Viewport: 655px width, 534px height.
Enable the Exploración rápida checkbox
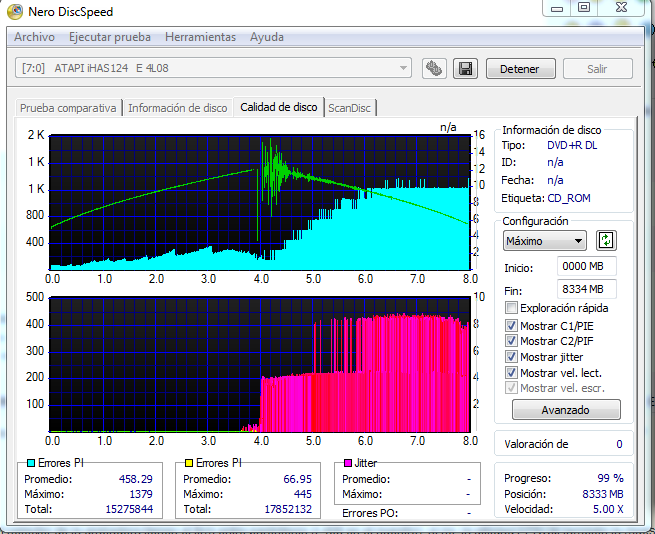[x=512, y=308]
